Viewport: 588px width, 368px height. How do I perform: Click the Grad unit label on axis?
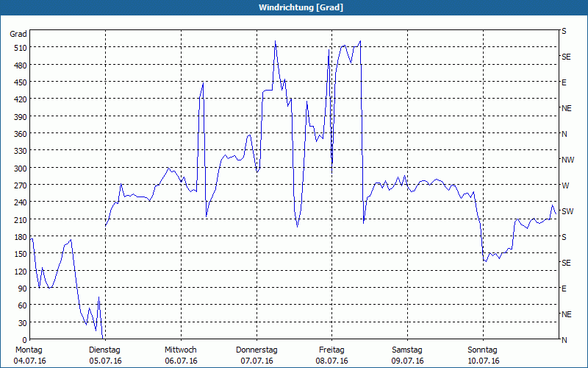tap(18, 34)
